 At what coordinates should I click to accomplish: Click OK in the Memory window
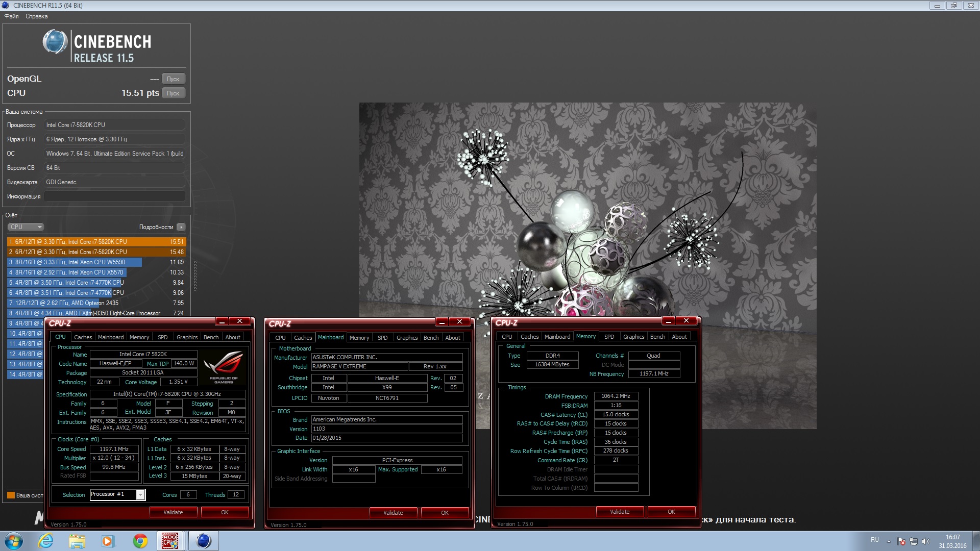click(671, 512)
